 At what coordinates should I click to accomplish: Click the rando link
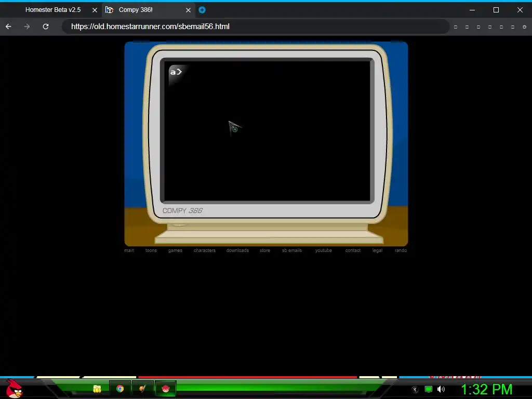pyautogui.click(x=401, y=250)
